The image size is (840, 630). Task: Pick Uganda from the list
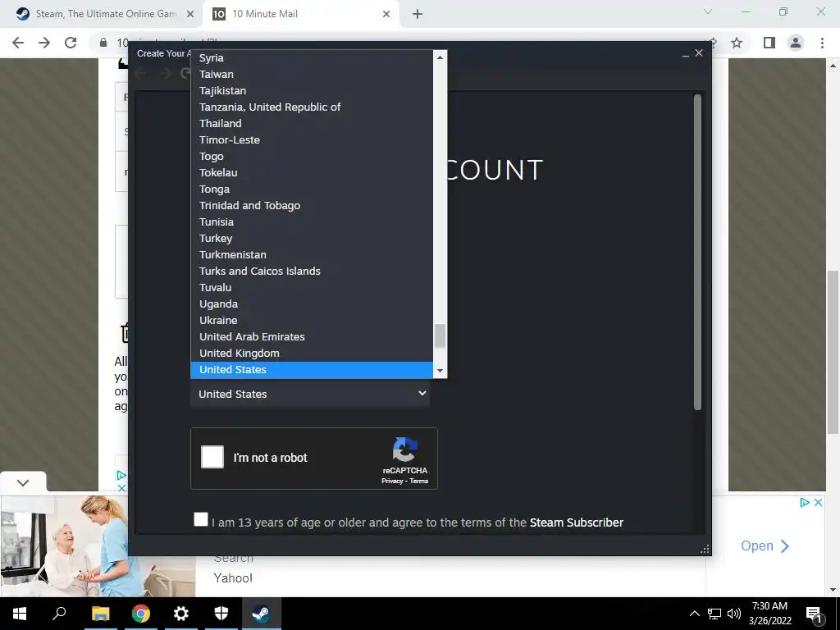coord(312,304)
